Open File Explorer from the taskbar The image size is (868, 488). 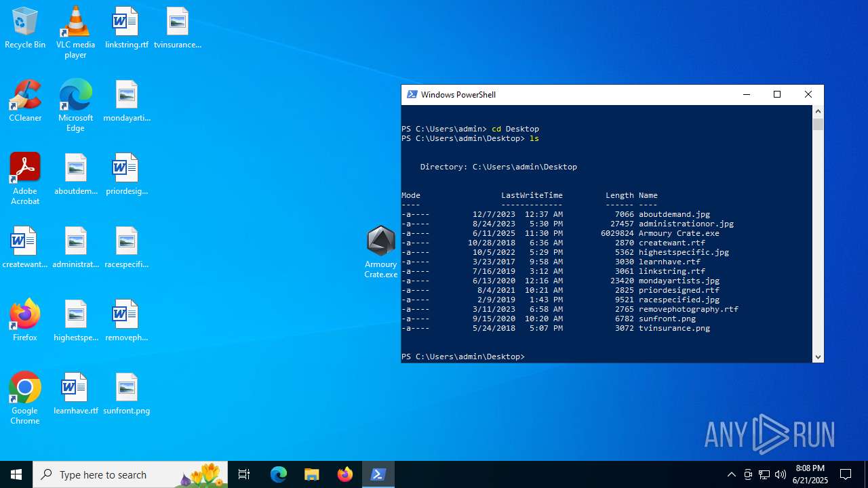pos(311,474)
